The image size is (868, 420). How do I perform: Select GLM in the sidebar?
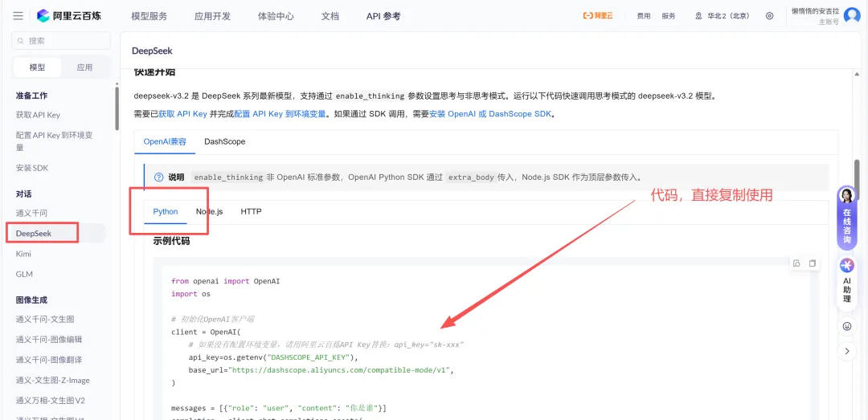pos(24,274)
